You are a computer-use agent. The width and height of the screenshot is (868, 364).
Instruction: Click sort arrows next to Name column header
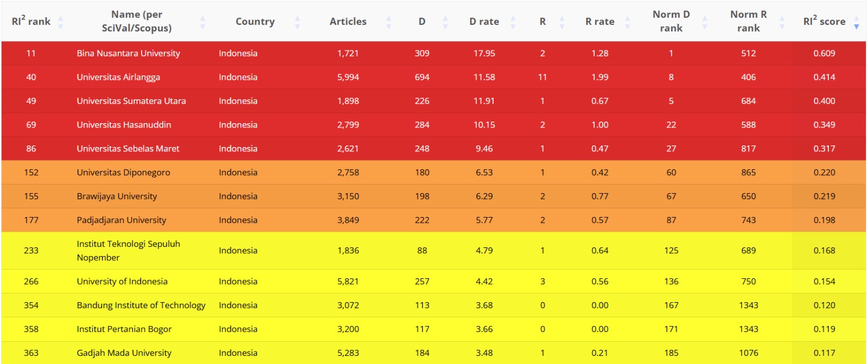(x=202, y=22)
